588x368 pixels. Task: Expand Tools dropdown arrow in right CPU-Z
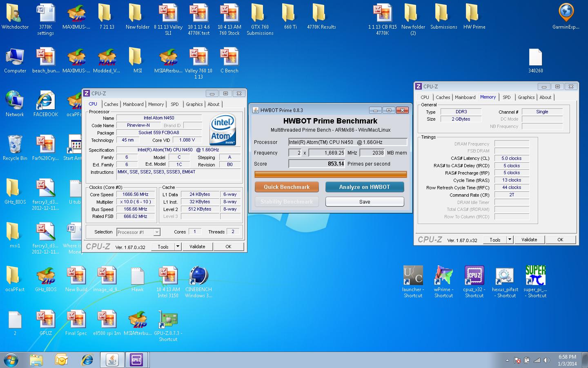[x=510, y=240]
